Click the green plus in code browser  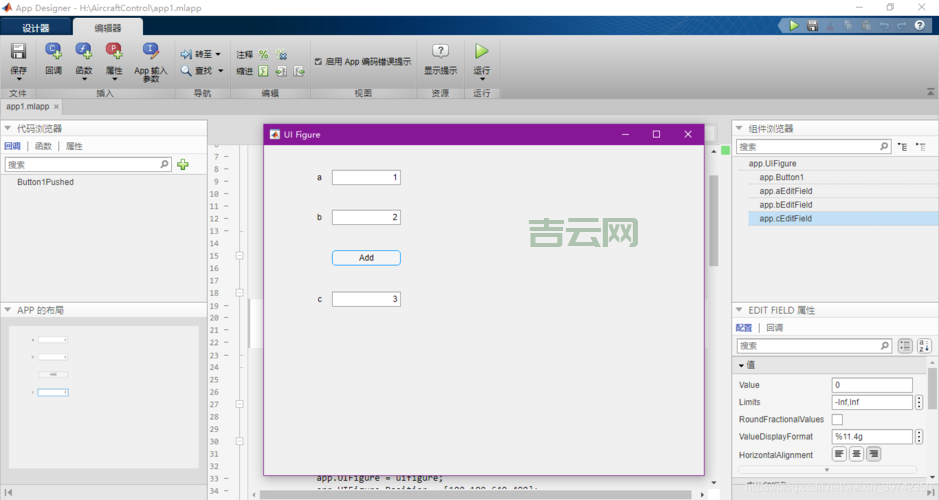183,164
